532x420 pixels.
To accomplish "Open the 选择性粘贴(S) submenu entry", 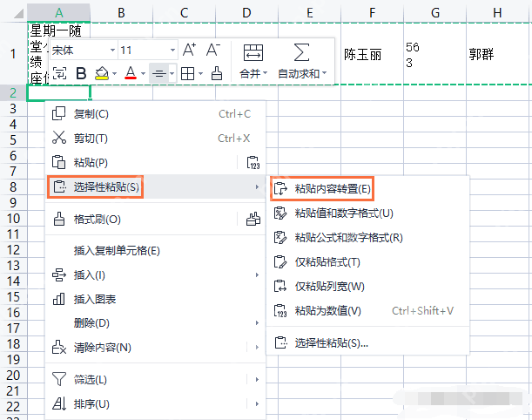I will click(x=155, y=186).
